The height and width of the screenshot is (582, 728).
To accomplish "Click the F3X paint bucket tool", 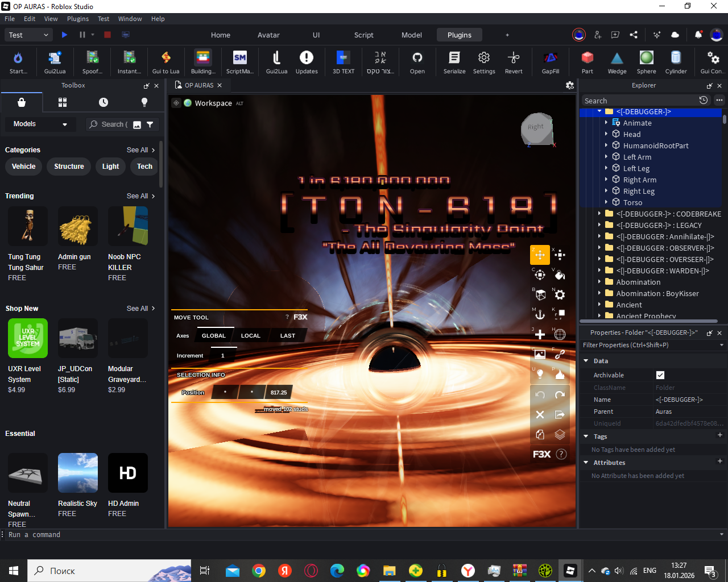I will coord(560,275).
